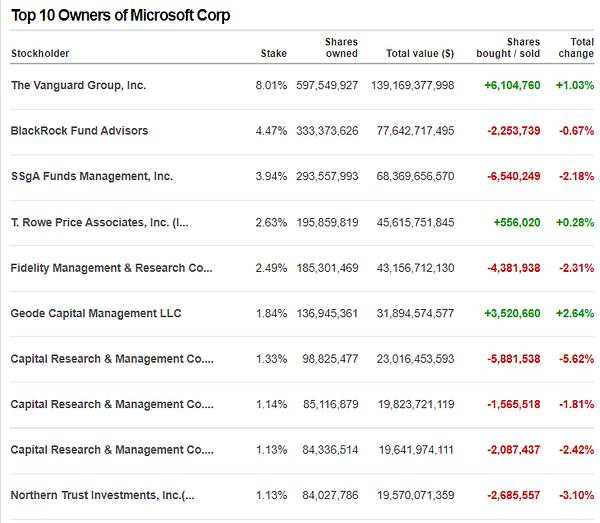The image size is (600, 523).
Task: Click the -2.31% total change
Action: coord(576,268)
